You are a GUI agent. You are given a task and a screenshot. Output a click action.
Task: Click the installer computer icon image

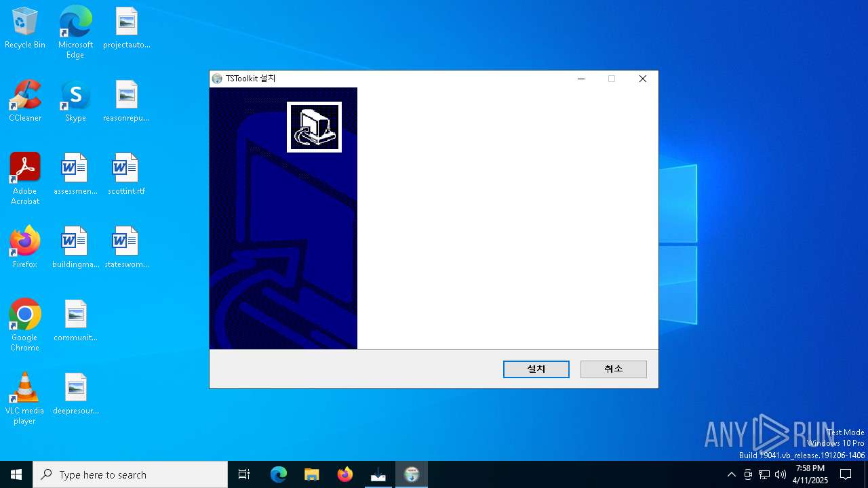314,127
